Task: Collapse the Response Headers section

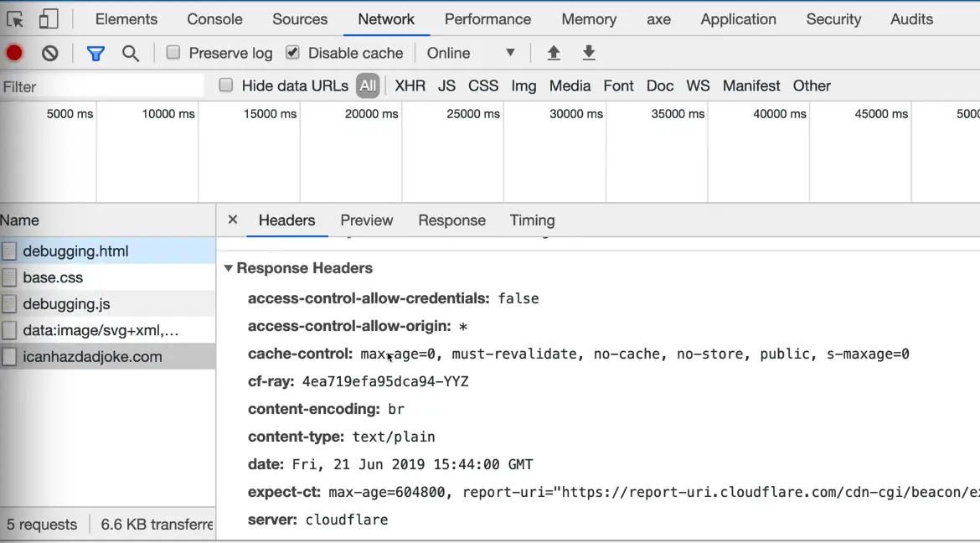Action: point(229,269)
